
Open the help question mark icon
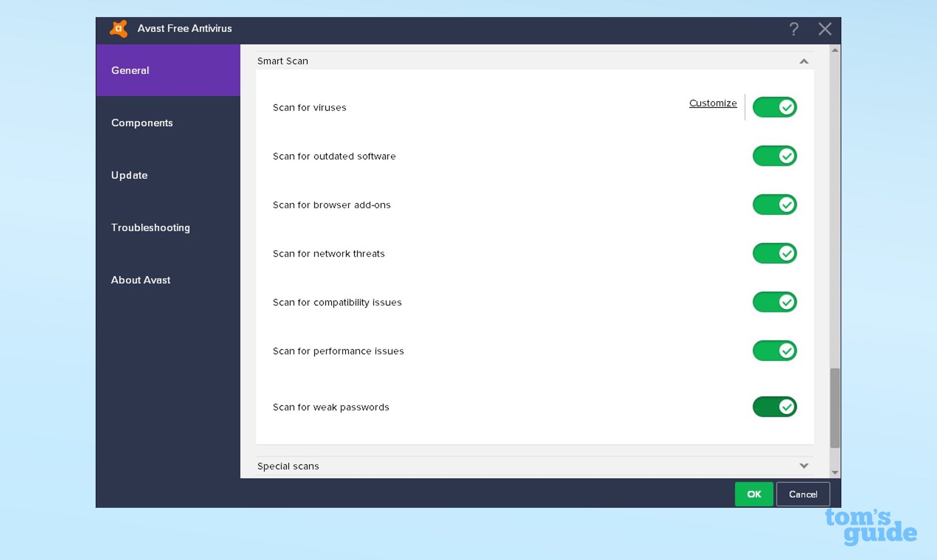794,29
